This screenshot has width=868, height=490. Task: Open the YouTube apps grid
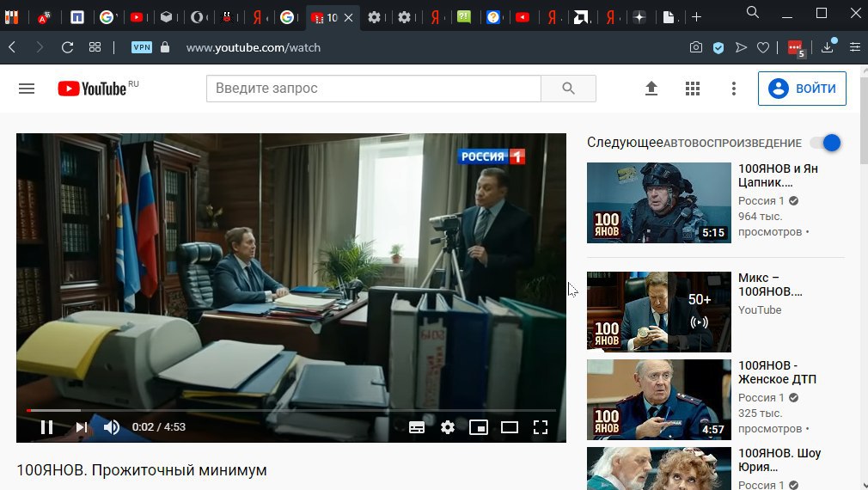click(693, 89)
